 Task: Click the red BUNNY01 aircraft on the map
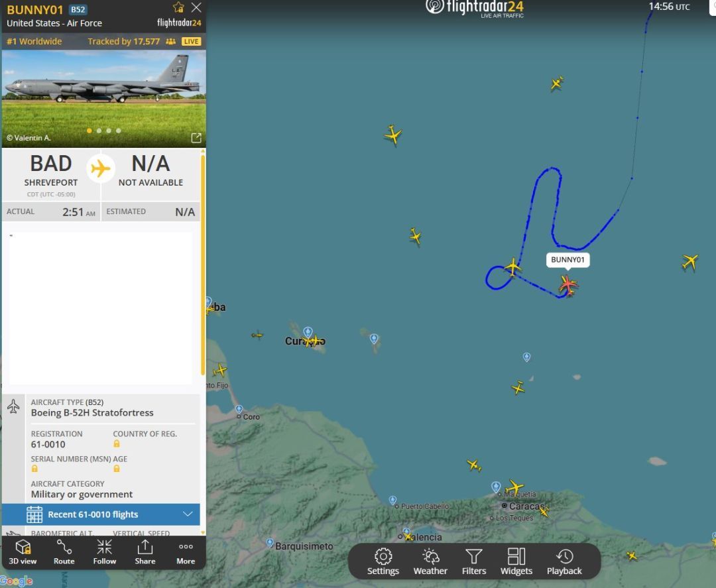click(x=567, y=285)
